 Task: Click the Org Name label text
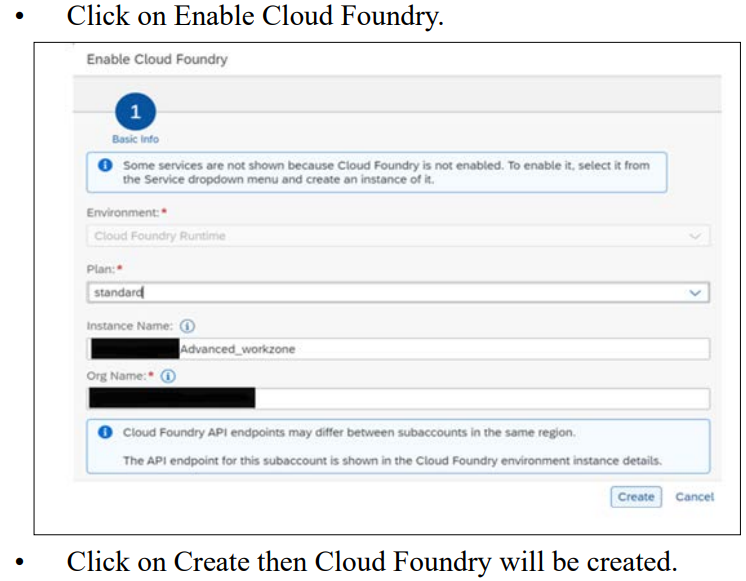pos(116,376)
